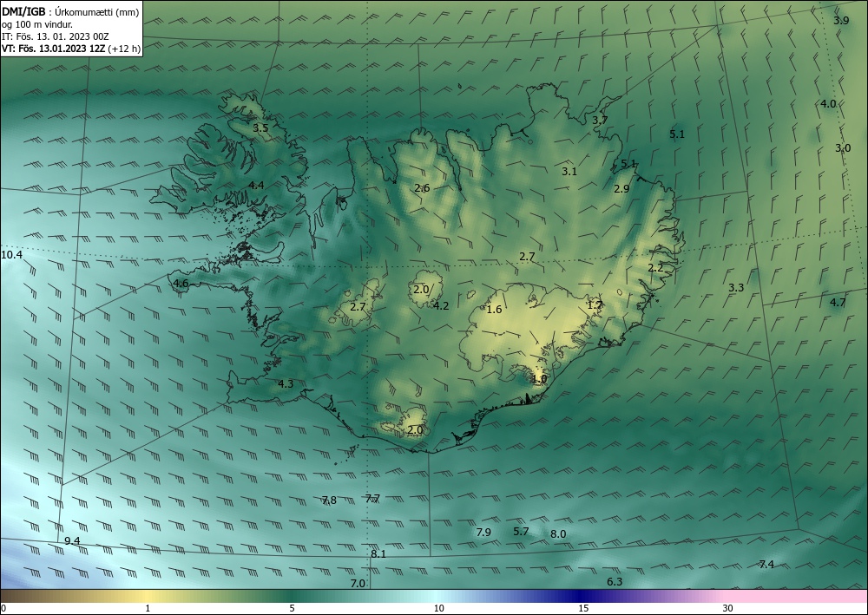Viewport: 868px width, 615px height.
Task: Click the 1.7 value in east Iceland
Action: point(595,304)
